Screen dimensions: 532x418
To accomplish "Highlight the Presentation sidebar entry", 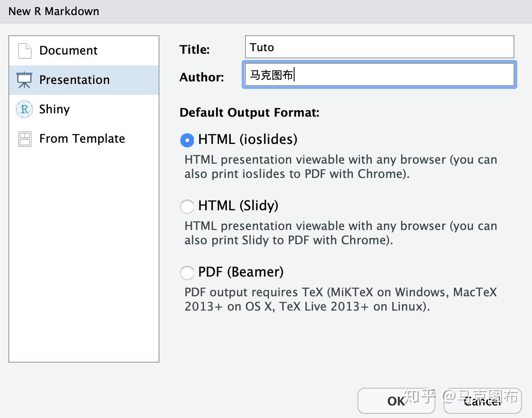I will tap(74, 79).
